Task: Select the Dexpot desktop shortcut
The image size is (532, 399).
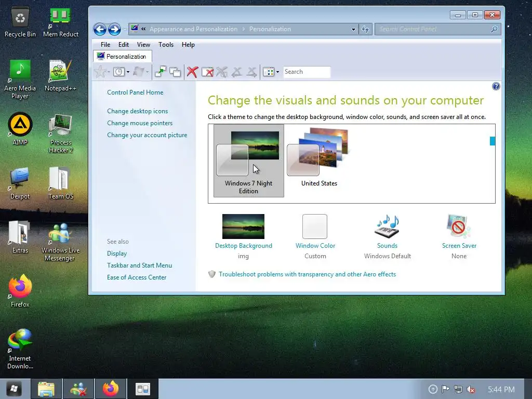Action: [20, 183]
